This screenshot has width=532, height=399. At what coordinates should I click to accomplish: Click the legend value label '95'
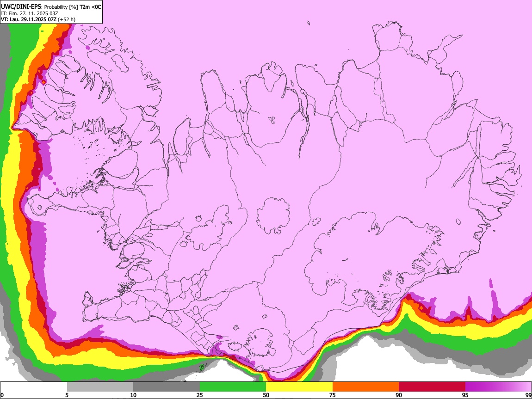pos(465,395)
